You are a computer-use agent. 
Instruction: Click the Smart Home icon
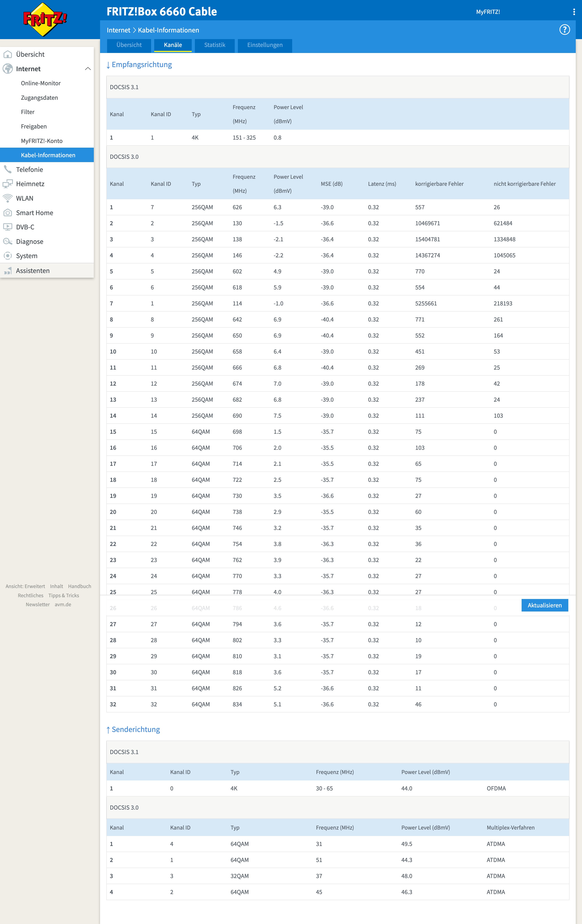(8, 213)
